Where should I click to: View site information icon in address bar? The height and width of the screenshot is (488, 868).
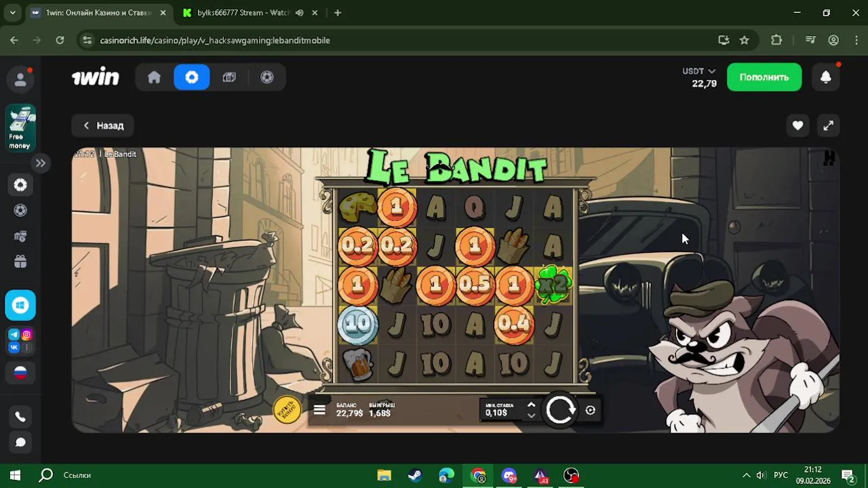87,40
